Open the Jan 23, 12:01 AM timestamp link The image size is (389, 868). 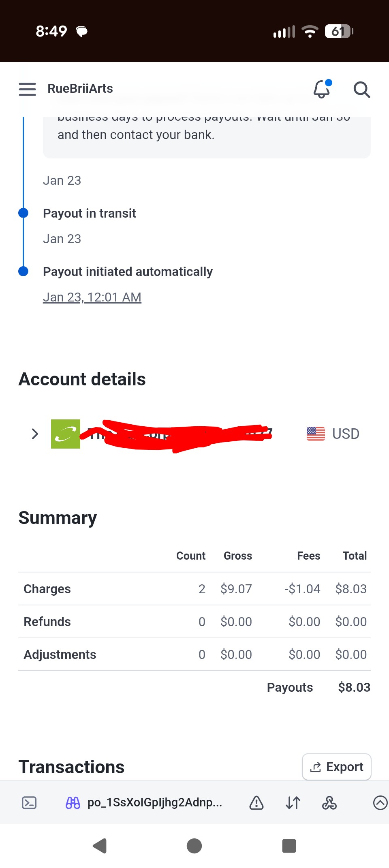click(92, 297)
